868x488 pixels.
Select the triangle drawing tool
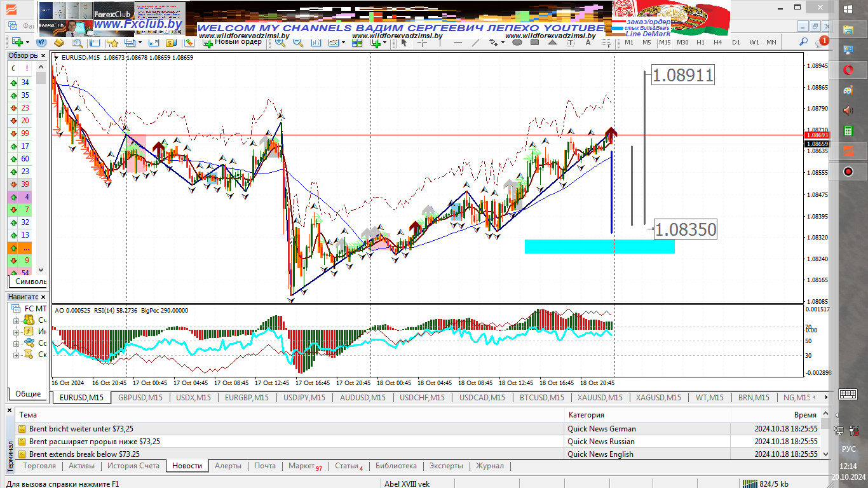tap(552, 42)
